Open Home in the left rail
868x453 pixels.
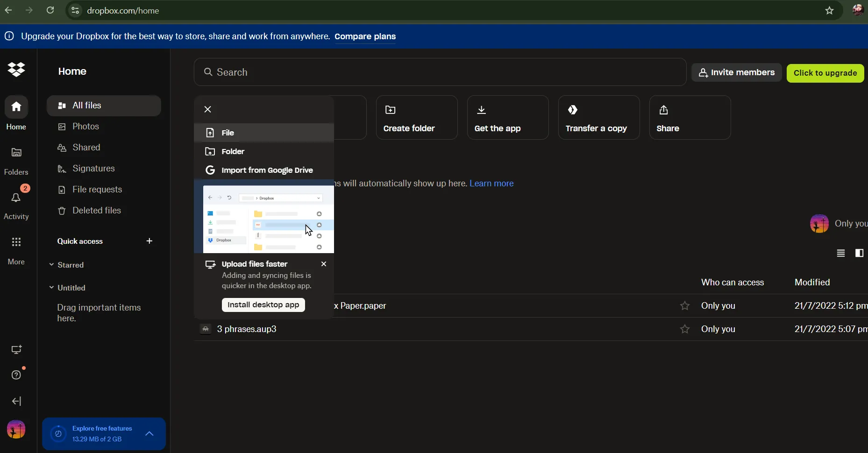point(16,114)
